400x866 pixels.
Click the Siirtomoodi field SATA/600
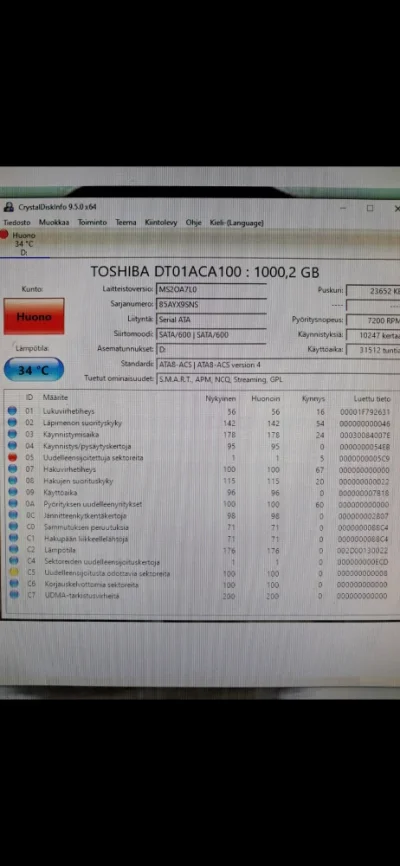[x=211, y=335]
